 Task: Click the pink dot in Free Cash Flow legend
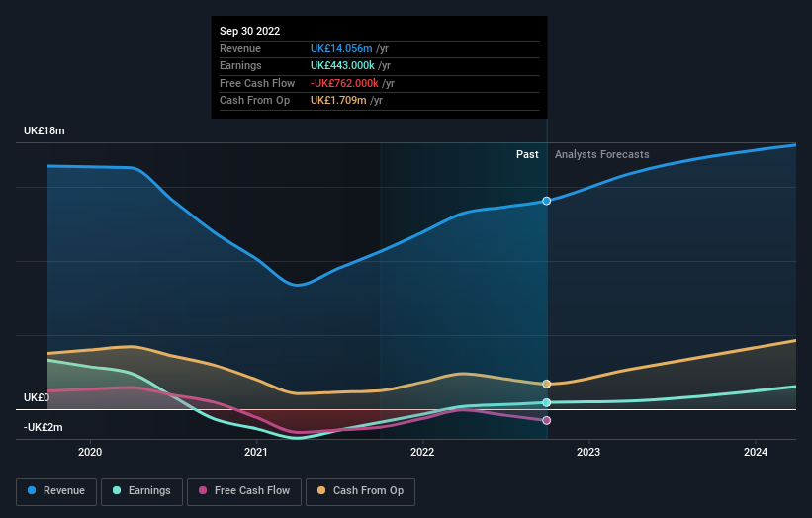[x=203, y=490]
